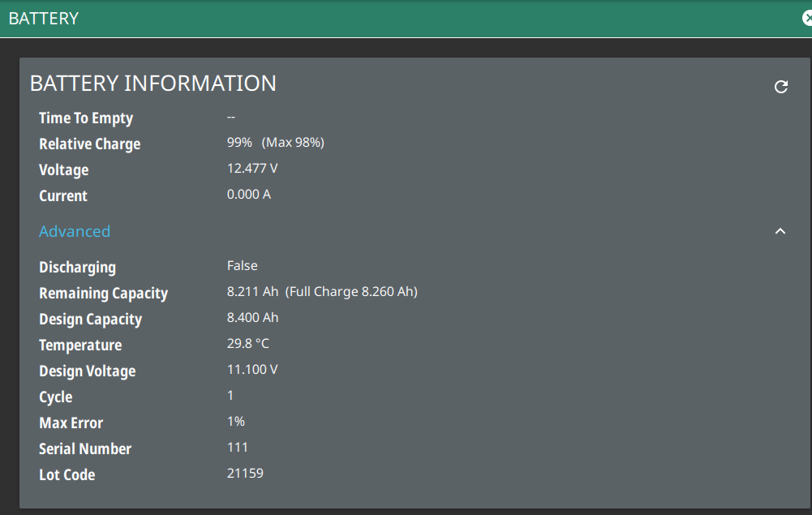The image size is (812, 515).
Task: Select the Temperature 29.8 °C reading
Action: pos(247,343)
